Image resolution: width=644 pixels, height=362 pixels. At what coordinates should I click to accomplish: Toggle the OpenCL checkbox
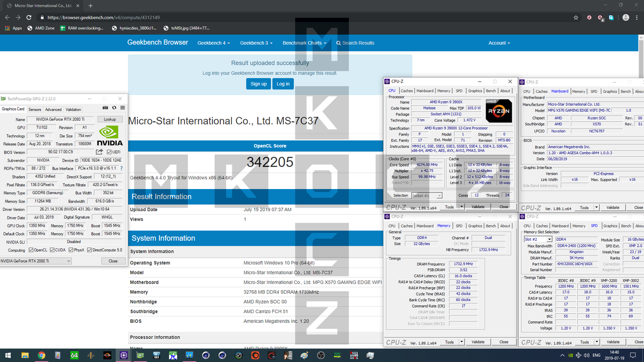31,250
